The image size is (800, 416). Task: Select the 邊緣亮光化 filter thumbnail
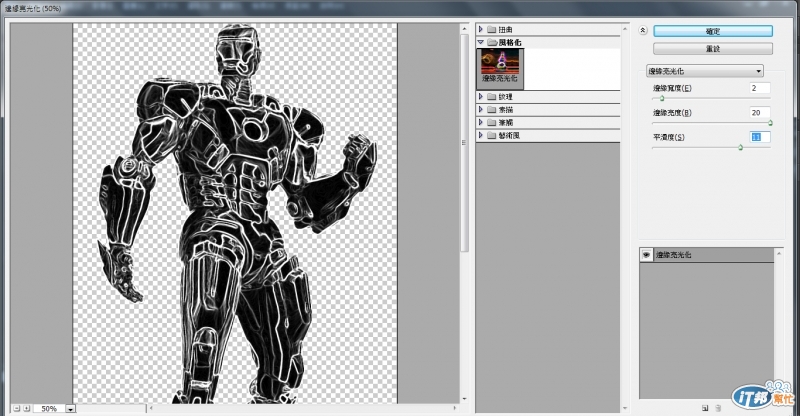click(500, 68)
